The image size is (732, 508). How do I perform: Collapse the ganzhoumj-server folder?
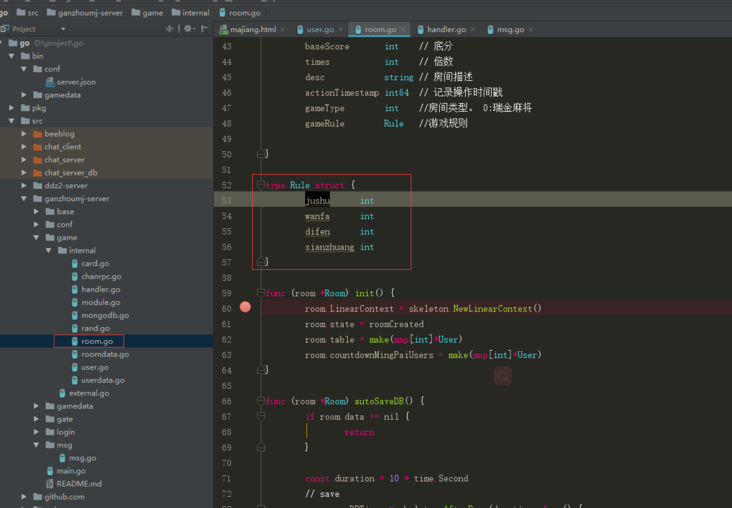tap(24, 199)
